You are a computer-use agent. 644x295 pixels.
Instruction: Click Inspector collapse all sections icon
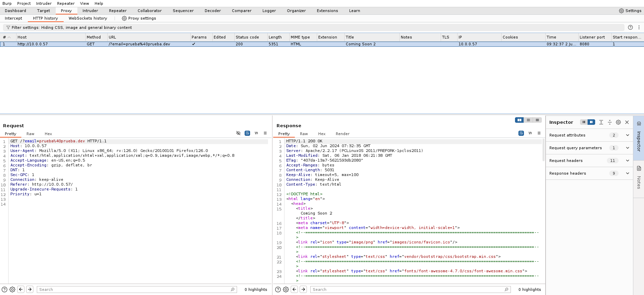click(x=610, y=122)
